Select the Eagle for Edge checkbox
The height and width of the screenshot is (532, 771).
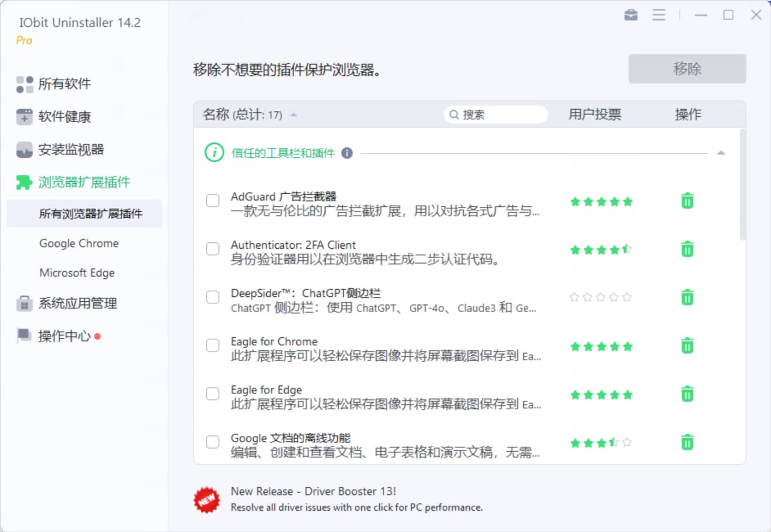pos(213,394)
